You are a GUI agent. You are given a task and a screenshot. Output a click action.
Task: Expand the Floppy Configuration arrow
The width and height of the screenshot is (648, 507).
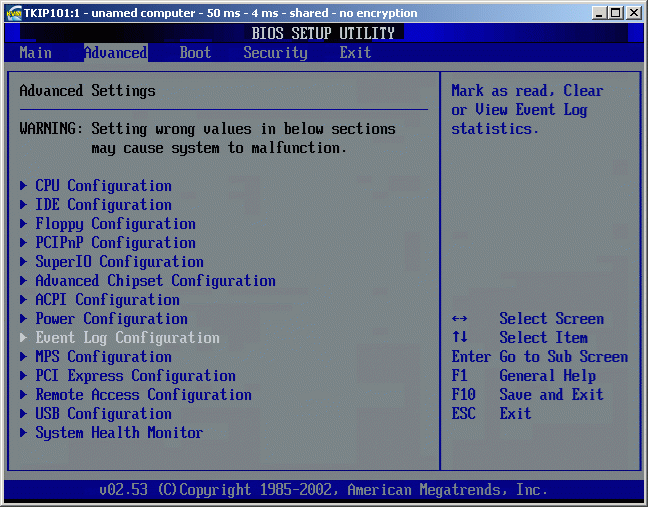click(24, 224)
